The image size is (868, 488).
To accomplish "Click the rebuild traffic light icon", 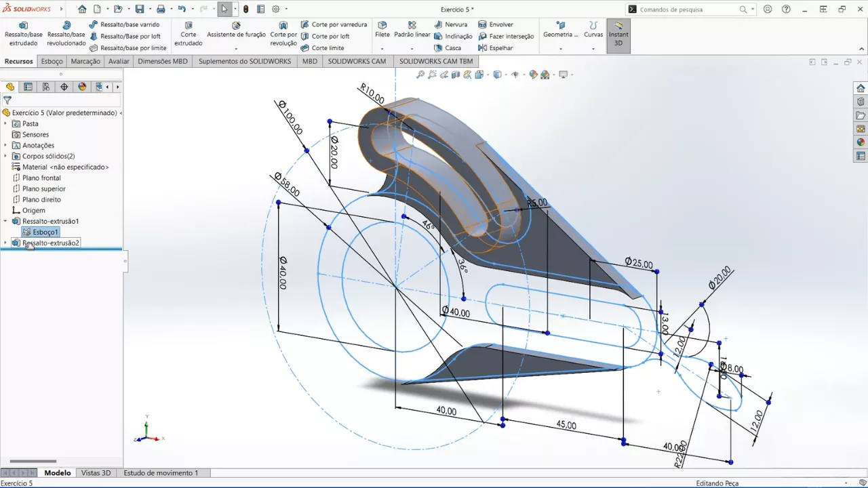I will click(x=246, y=9).
